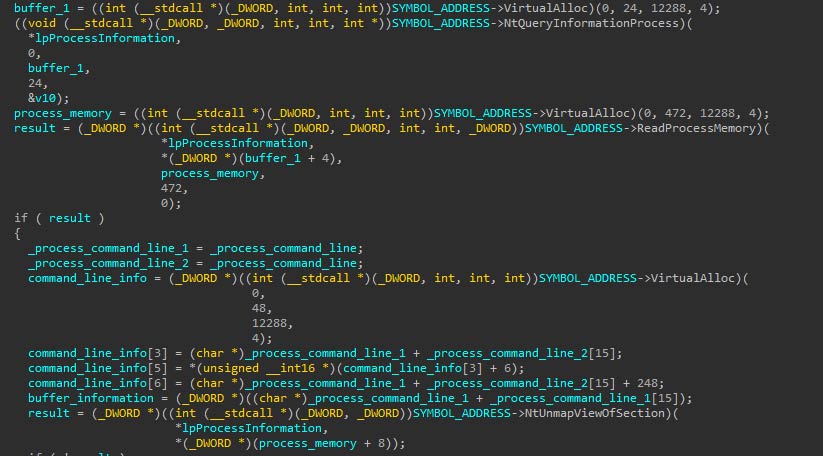This screenshot has height=456, width=823.
Task: Click first *lpProcessInformation argument
Action: click(101, 38)
